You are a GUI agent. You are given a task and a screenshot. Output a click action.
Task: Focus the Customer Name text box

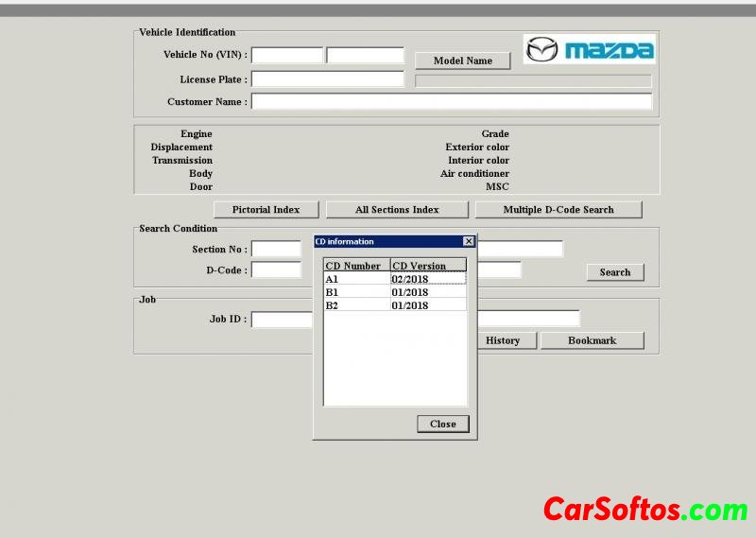[451, 101]
